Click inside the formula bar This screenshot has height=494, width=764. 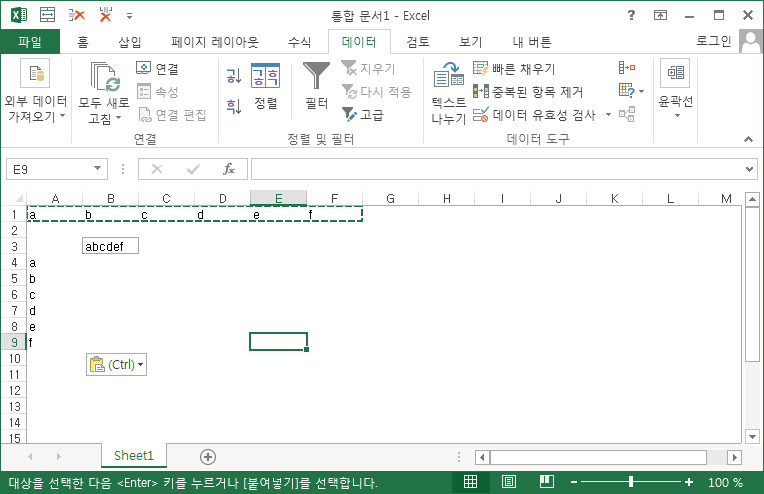[497, 169]
